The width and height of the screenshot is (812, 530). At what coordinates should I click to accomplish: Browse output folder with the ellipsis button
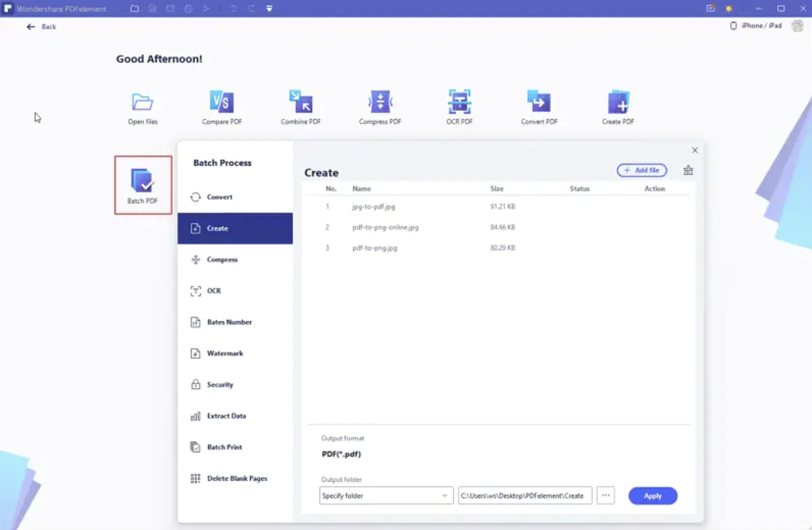point(606,496)
